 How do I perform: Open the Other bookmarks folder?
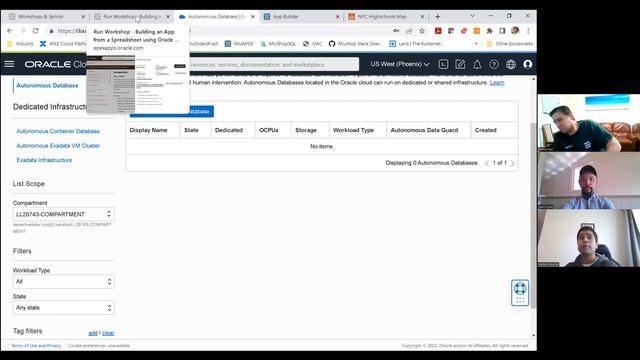(x=510, y=44)
